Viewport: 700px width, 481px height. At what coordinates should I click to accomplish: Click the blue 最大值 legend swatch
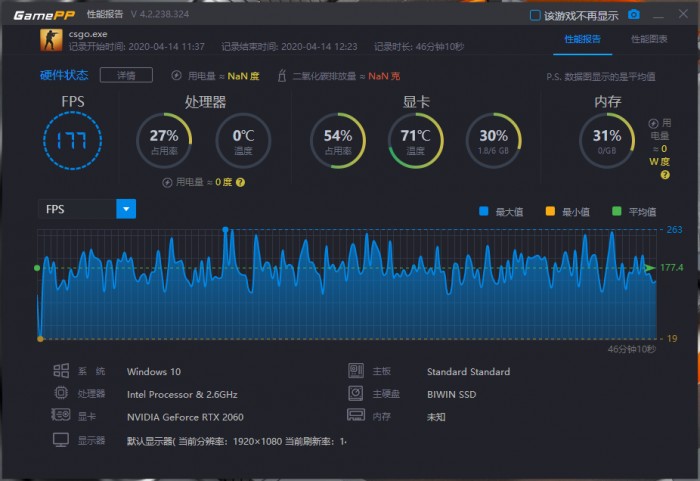coord(483,211)
